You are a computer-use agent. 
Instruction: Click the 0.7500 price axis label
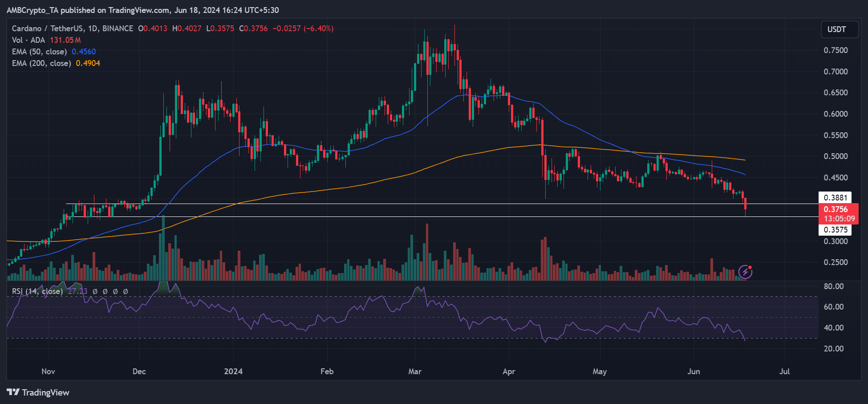836,50
